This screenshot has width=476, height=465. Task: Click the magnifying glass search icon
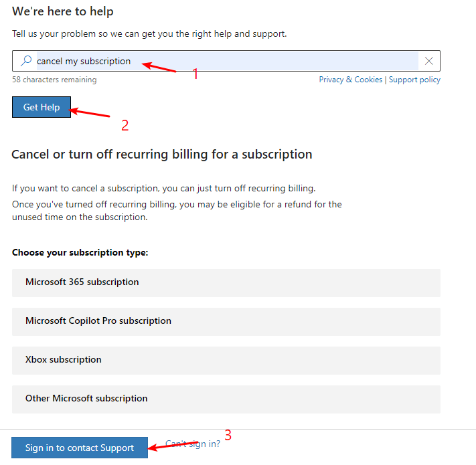(26, 61)
